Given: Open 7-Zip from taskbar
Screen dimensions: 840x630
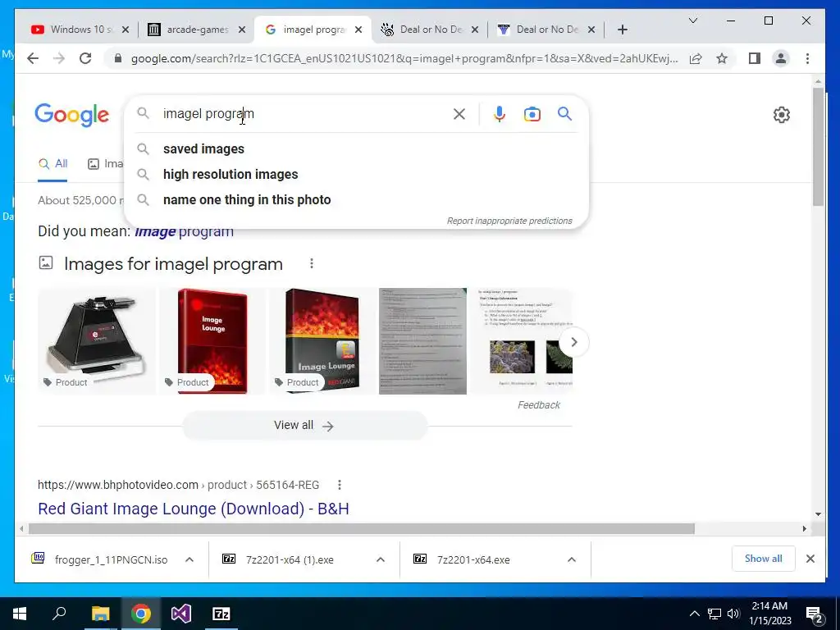Looking at the screenshot, I should click(221, 614).
